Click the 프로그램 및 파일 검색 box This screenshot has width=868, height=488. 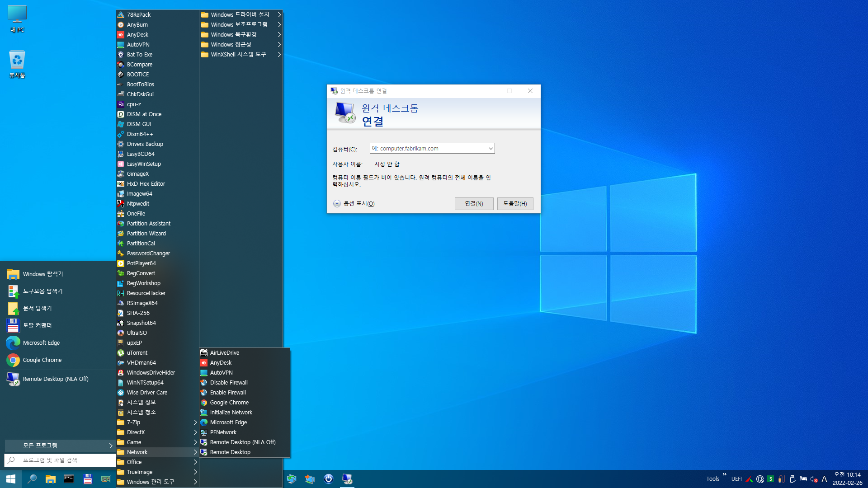pyautogui.click(x=60, y=460)
